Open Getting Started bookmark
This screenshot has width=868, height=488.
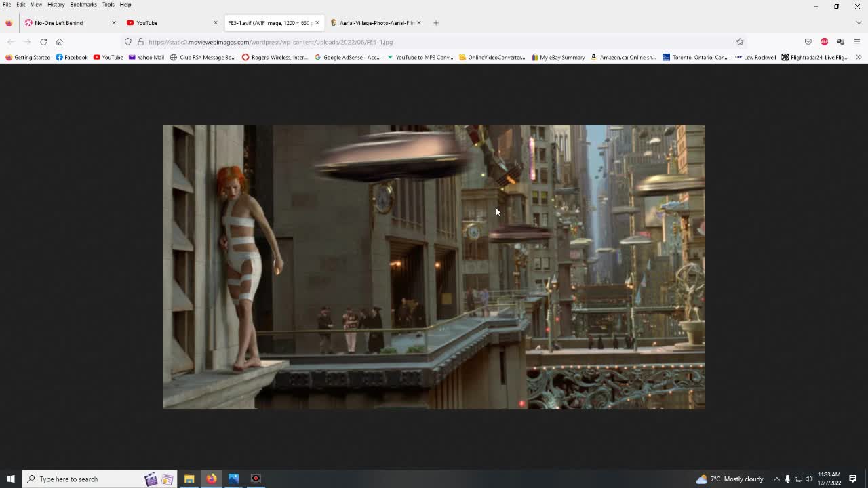28,58
